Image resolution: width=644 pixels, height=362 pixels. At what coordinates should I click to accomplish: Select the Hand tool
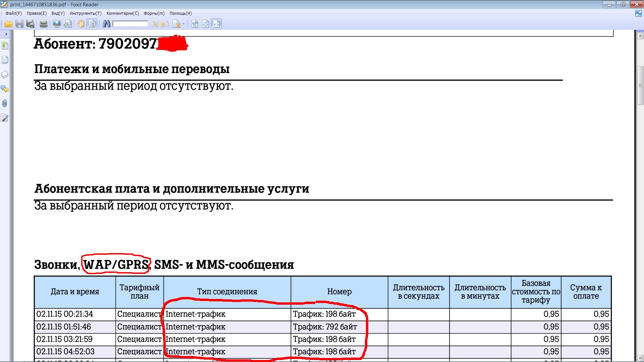tap(81, 24)
